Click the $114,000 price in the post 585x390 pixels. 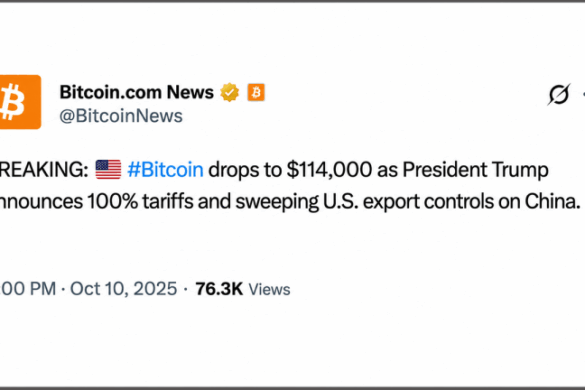(x=329, y=170)
